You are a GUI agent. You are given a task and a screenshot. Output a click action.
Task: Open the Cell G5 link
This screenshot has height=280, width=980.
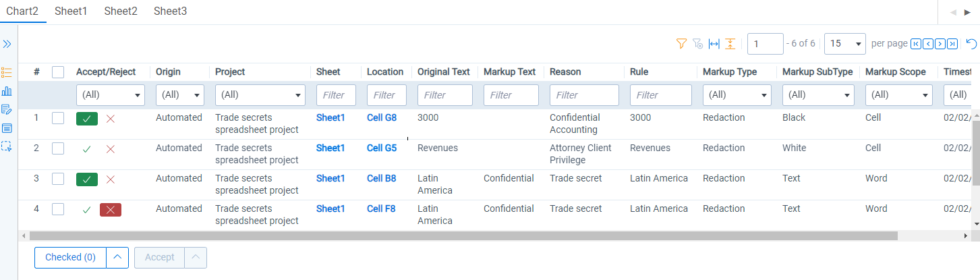(x=382, y=148)
